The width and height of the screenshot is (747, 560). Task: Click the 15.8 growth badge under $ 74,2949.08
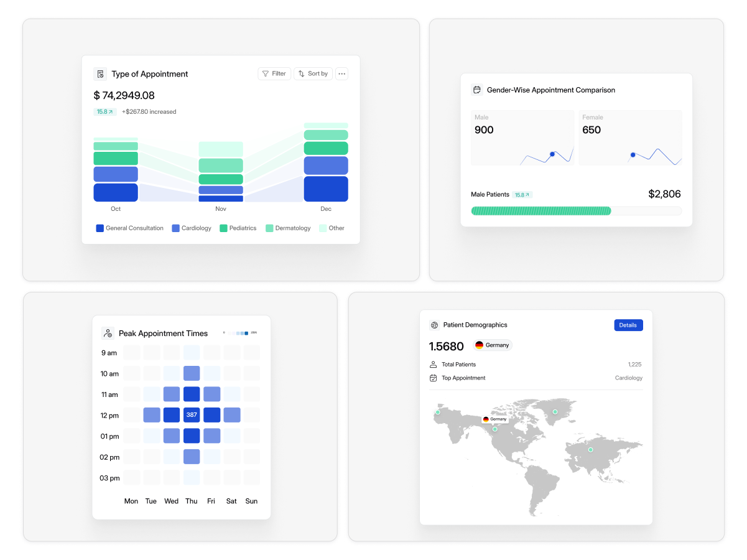[x=105, y=112]
